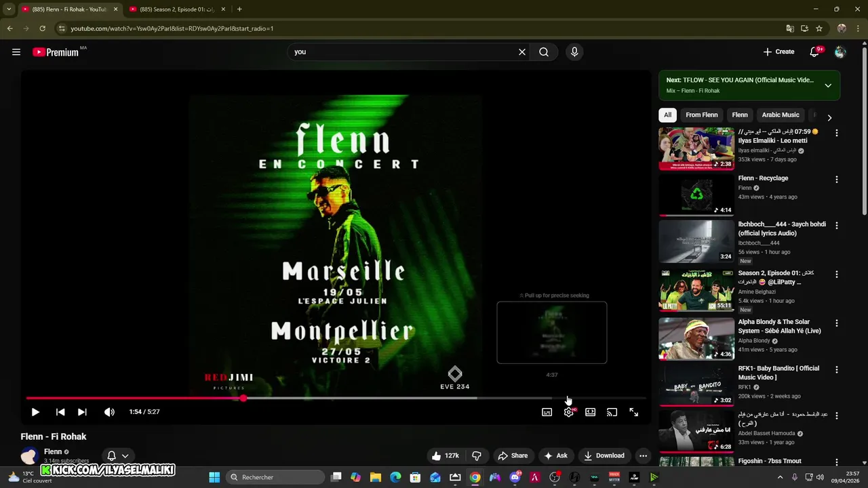Open the Chrome menu three dots

(858, 28)
